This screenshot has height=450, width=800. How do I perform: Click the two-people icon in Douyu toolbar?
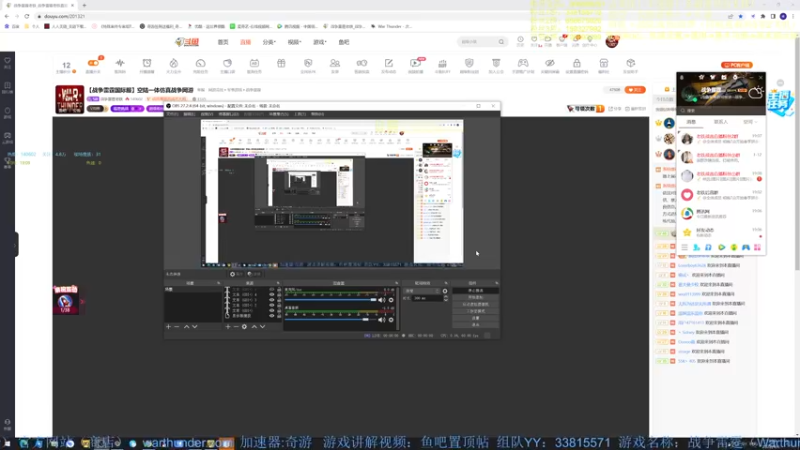click(x=335, y=63)
